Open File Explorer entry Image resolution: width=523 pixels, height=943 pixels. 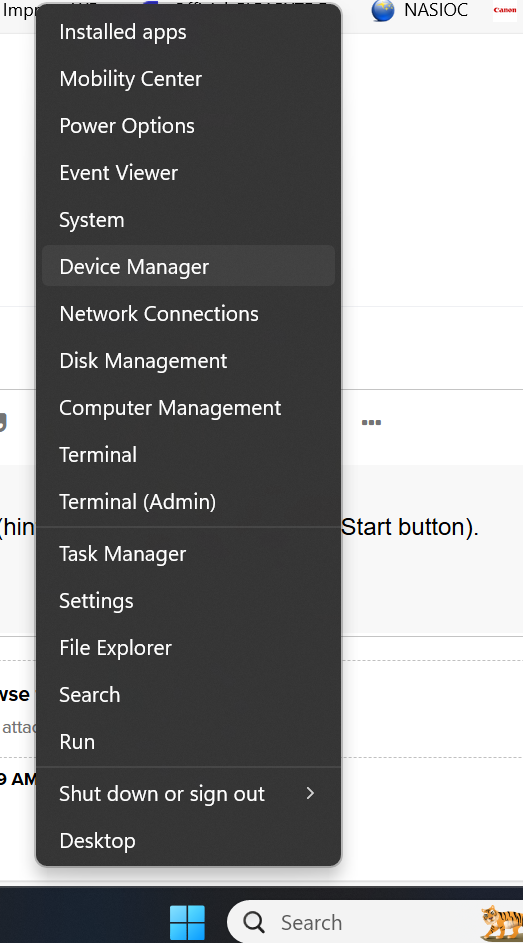pos(188,647)
